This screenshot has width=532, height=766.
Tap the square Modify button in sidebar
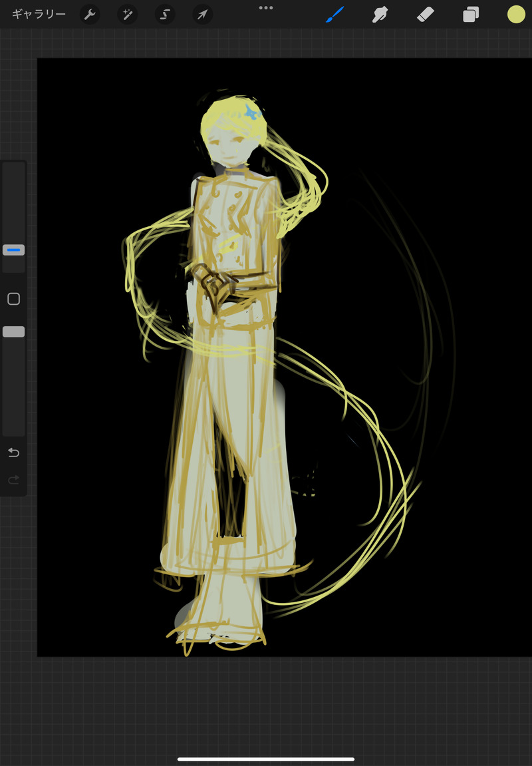pos(14,299)
